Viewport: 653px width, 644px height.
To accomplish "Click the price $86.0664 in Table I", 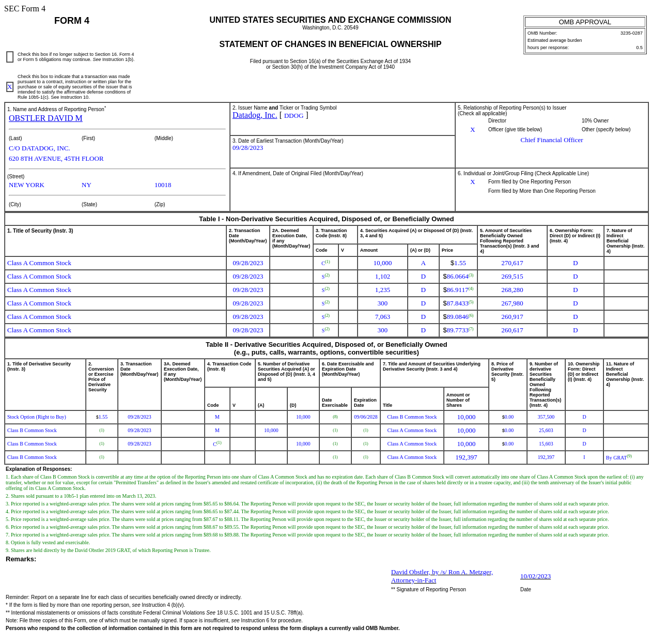I will click(x=458, y=277).
